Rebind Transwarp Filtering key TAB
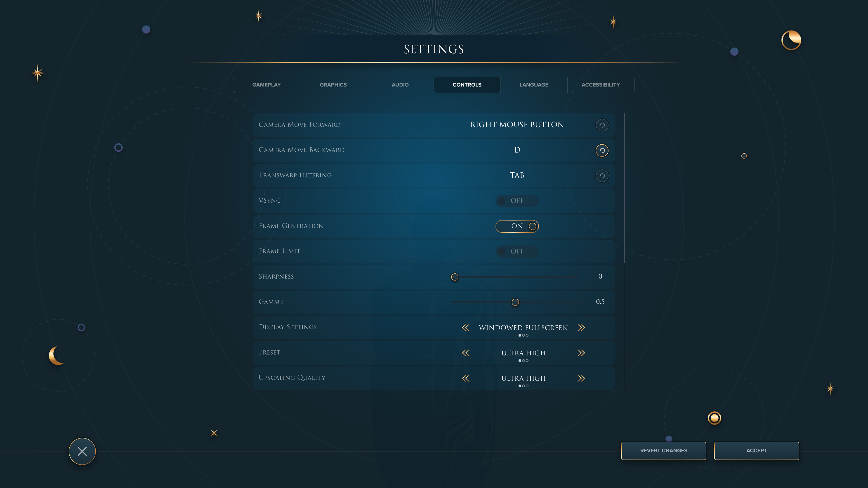 click(x=517, y=176)
